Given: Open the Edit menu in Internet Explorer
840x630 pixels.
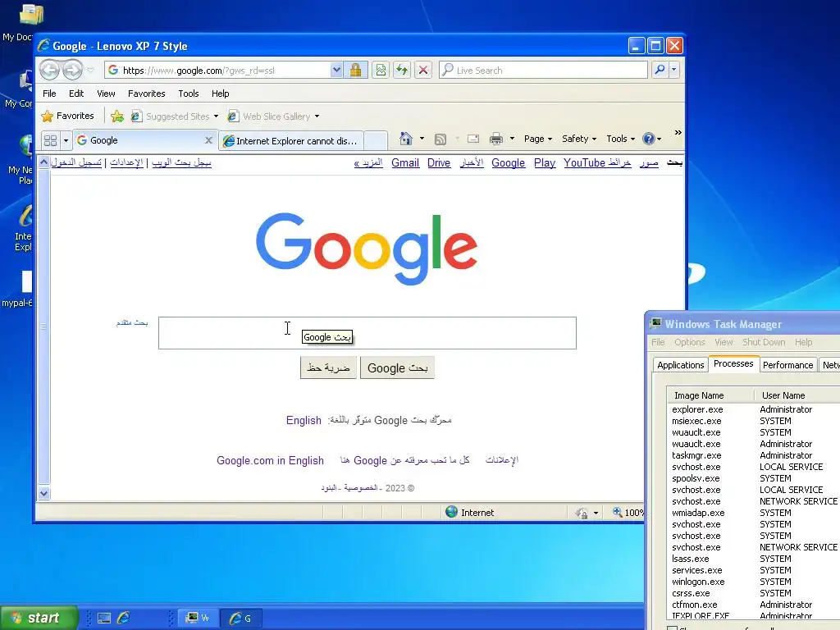Looking at the screenshot, I should coord(76,94).
